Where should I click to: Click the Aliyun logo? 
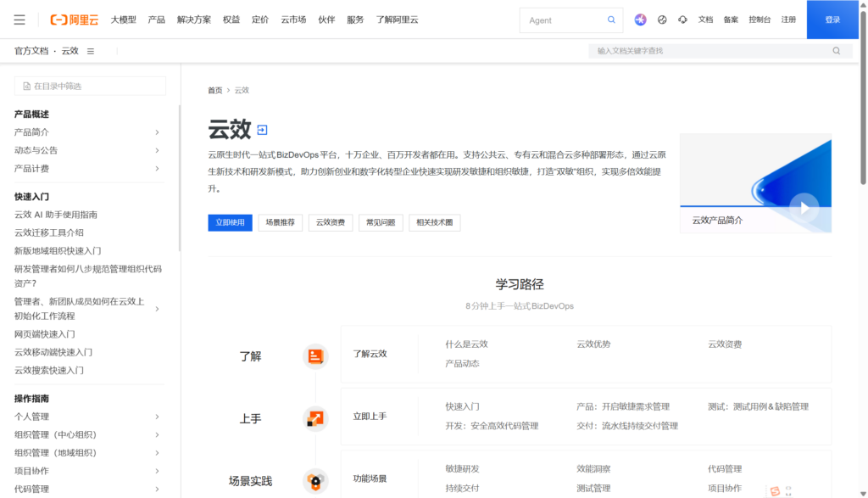[75, 20]
